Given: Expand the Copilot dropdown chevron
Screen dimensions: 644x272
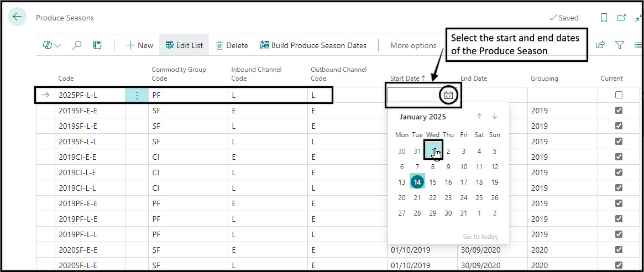Looking at the screenshot, I should [x=57, y=45].
